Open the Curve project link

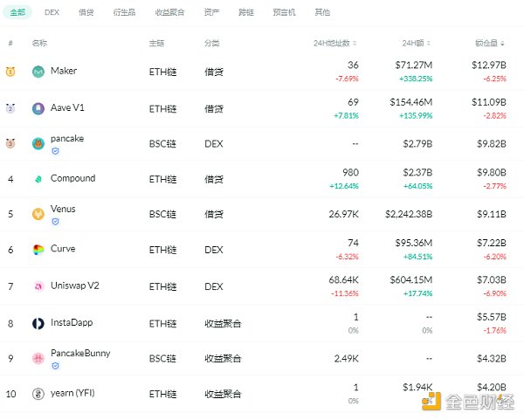pos(63,249)
